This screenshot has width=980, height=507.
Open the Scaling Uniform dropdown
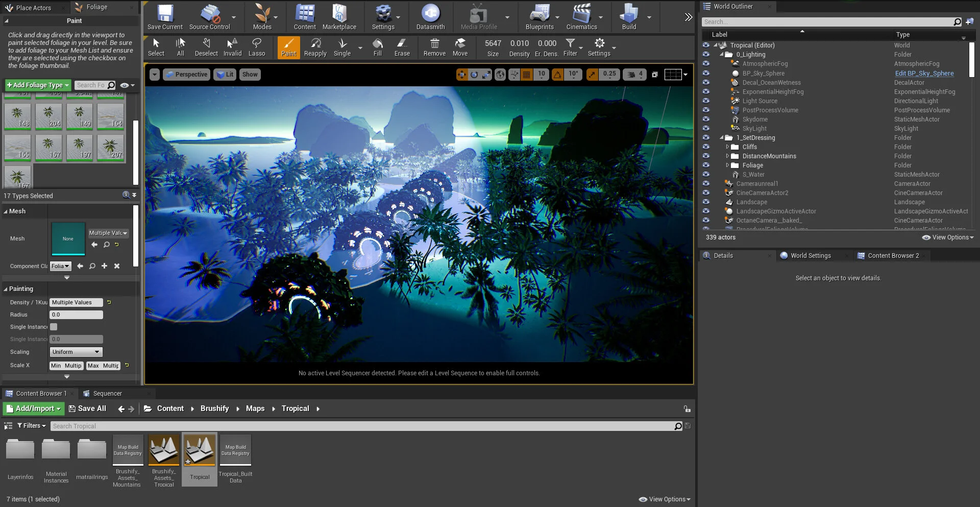(x=76, y=352)
